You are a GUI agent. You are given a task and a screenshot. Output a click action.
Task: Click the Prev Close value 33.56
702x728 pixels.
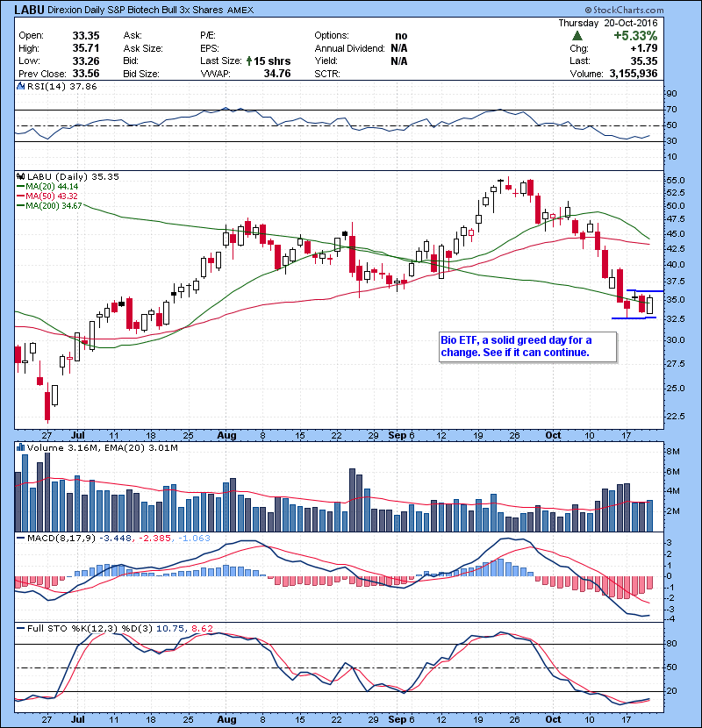point(86,74)
